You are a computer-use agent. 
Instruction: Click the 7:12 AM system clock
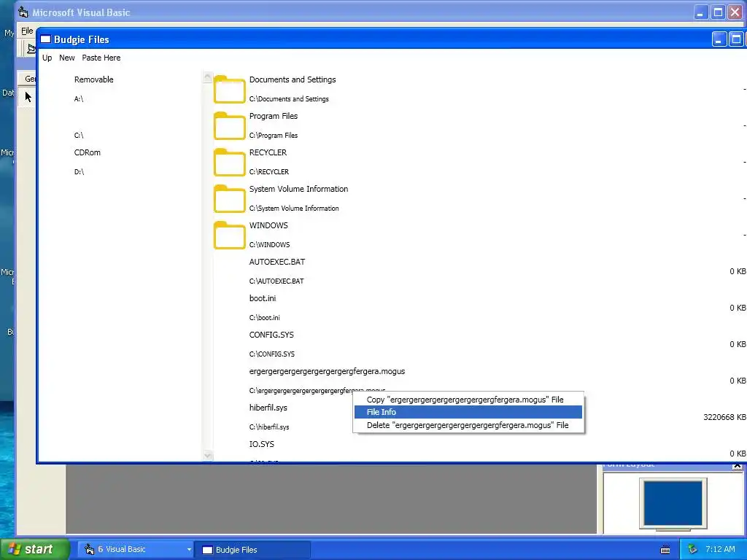point(720,549)
